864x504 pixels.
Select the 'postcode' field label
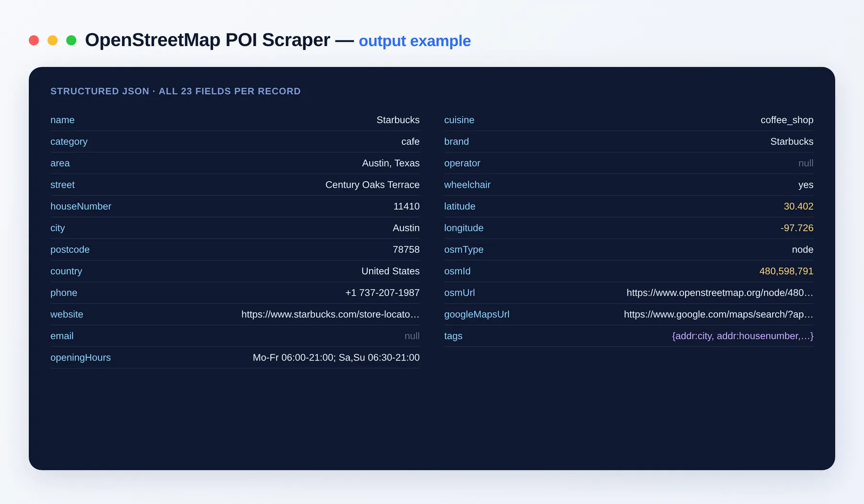coord(70,250)
